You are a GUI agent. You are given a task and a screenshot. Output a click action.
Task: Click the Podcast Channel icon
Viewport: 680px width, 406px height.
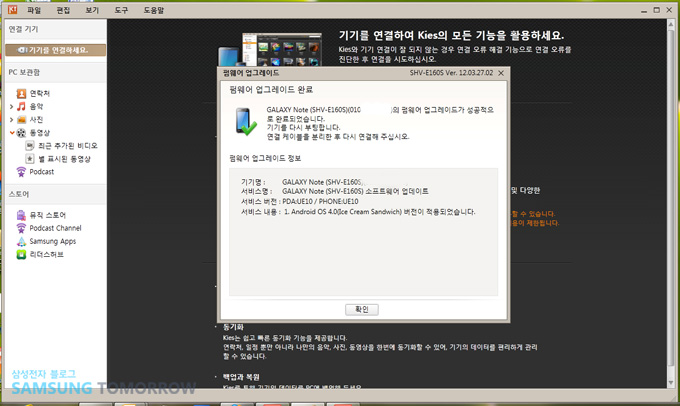click(21, 228)
